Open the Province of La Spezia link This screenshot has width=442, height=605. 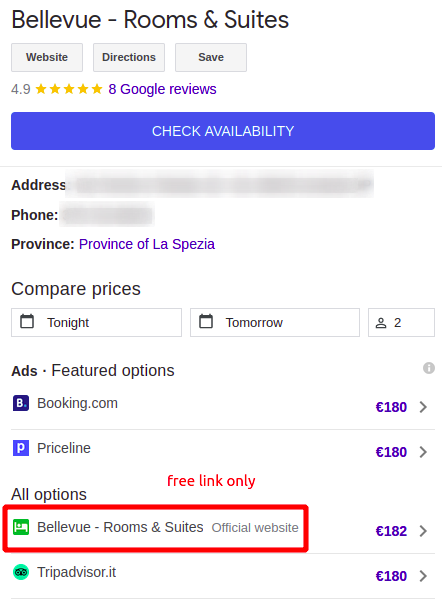(147, 244)
